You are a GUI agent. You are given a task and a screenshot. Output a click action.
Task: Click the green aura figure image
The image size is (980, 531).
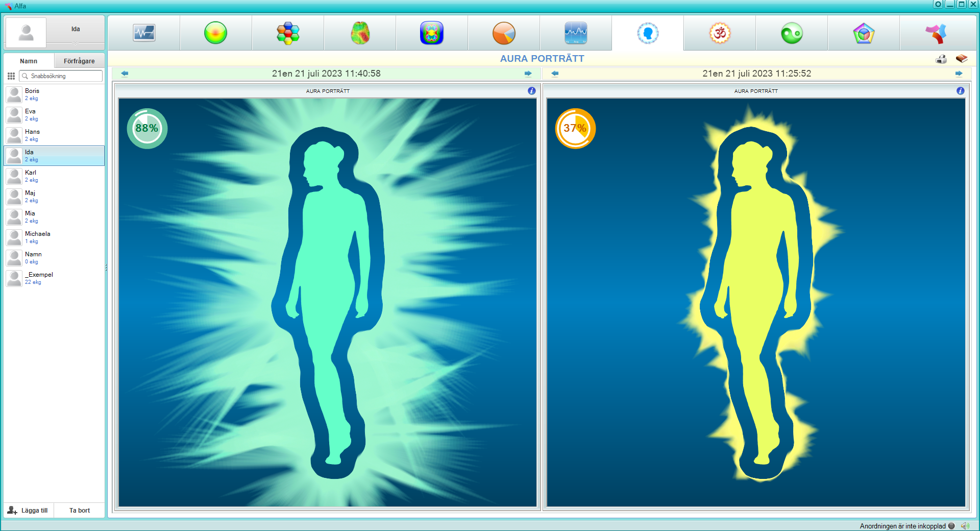click(x=328, y=302)
